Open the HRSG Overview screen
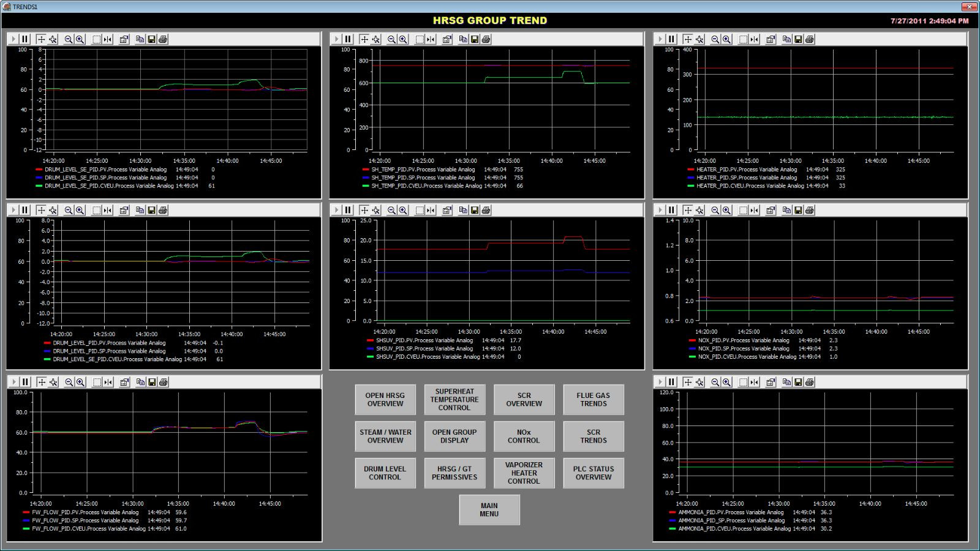980x551 pixels. (385, 400)
